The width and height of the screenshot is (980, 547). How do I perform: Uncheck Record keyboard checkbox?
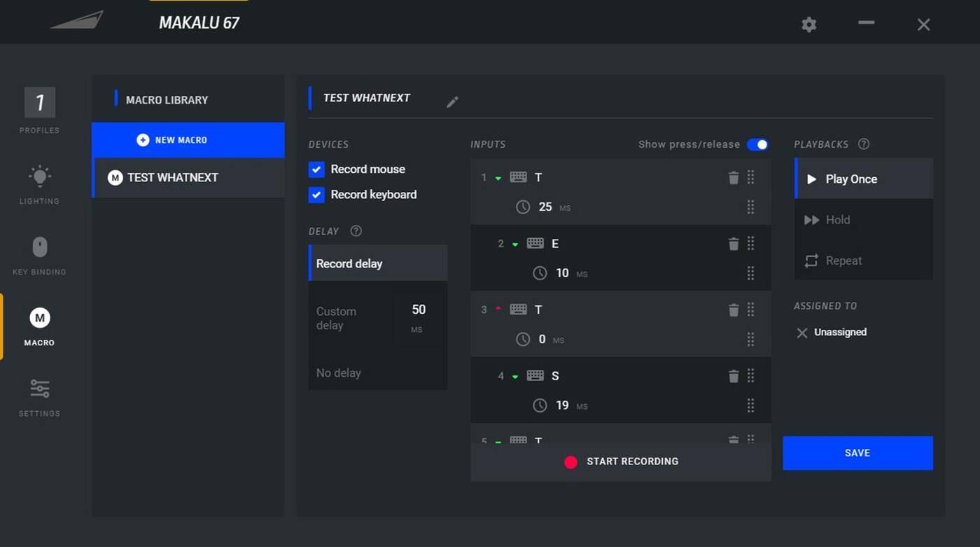click(x=316, y=195)
